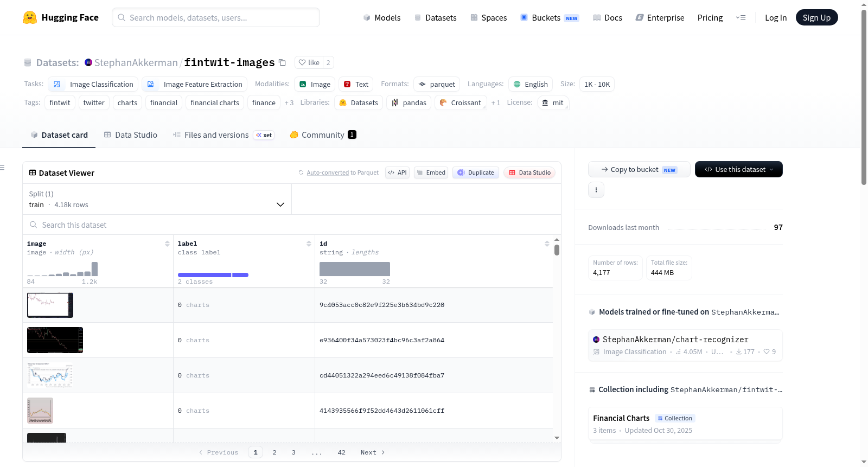Click the left sidebar table-of-contents icon
Image resolution: width=868 pixels, height=467 pixels.
[x=3, y=168]
